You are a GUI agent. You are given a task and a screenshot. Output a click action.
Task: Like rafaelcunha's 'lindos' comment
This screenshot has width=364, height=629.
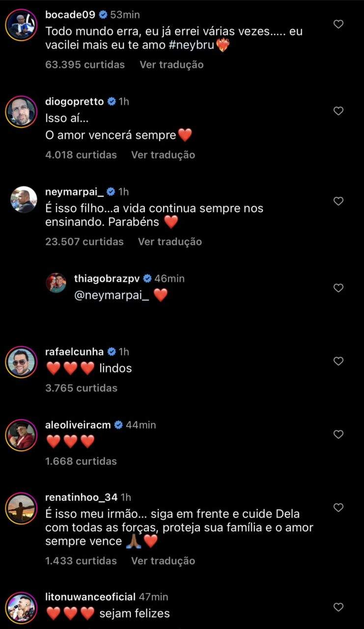(338, 361)
